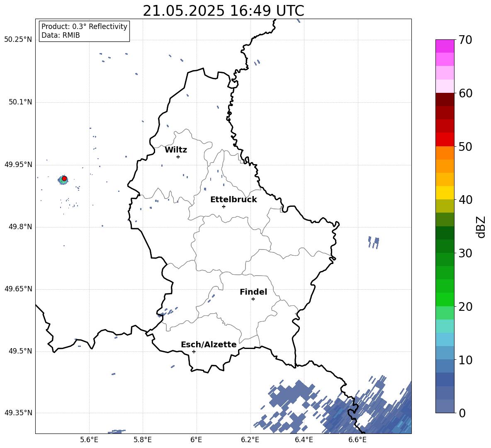Click the 49.8°N latitude tick label
The width and height of the screenshot is (491, 448).
pyautogui.click(x=20, y=227)
